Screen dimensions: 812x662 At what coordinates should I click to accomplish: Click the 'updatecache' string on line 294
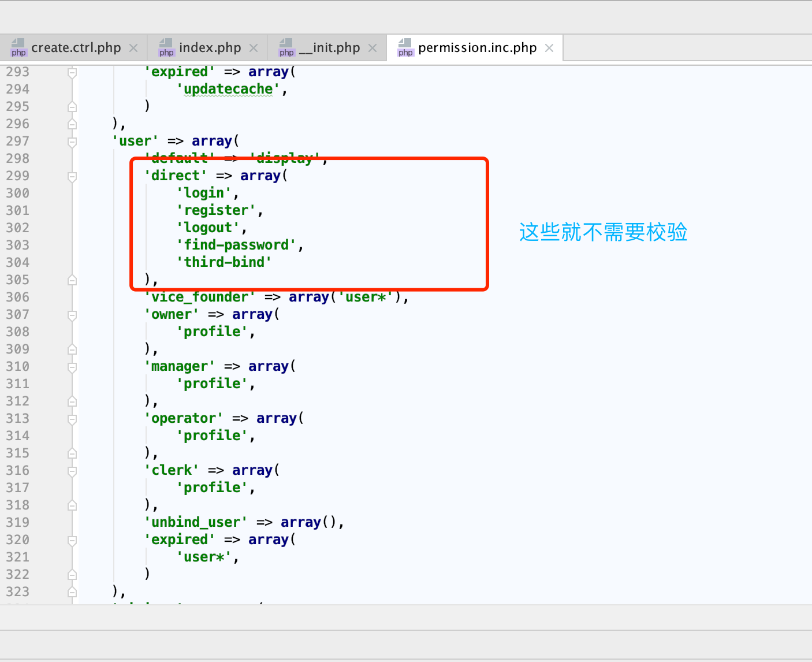[228, 89]
